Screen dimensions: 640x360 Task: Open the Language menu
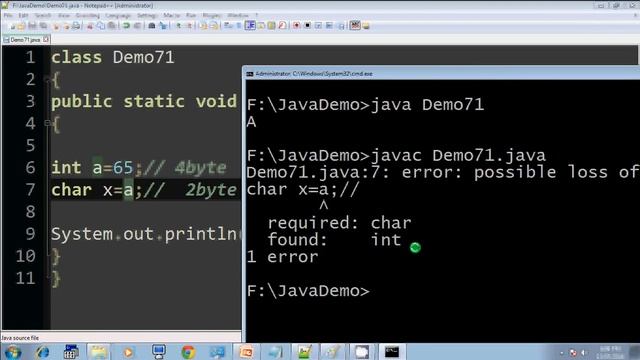point(118,16)
